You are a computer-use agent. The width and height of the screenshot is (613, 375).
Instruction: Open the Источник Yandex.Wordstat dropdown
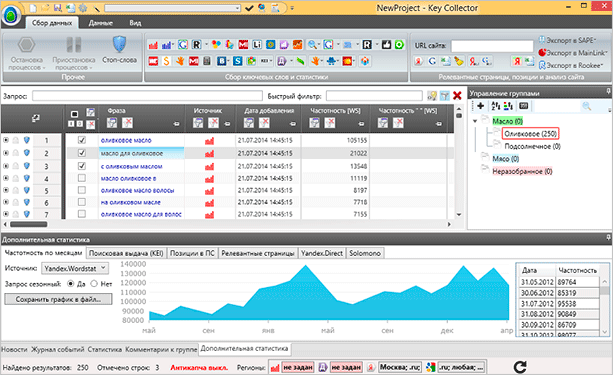click(75, 268)
